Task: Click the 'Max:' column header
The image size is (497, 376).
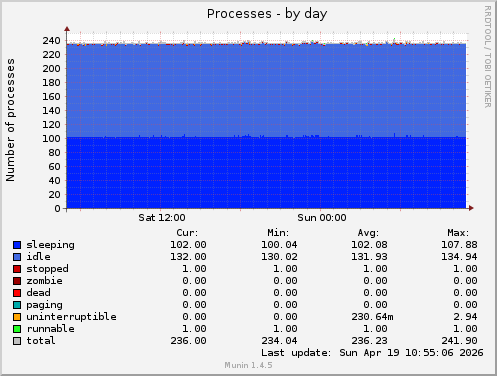Action: pyautogui.click(x=458, y=233)
